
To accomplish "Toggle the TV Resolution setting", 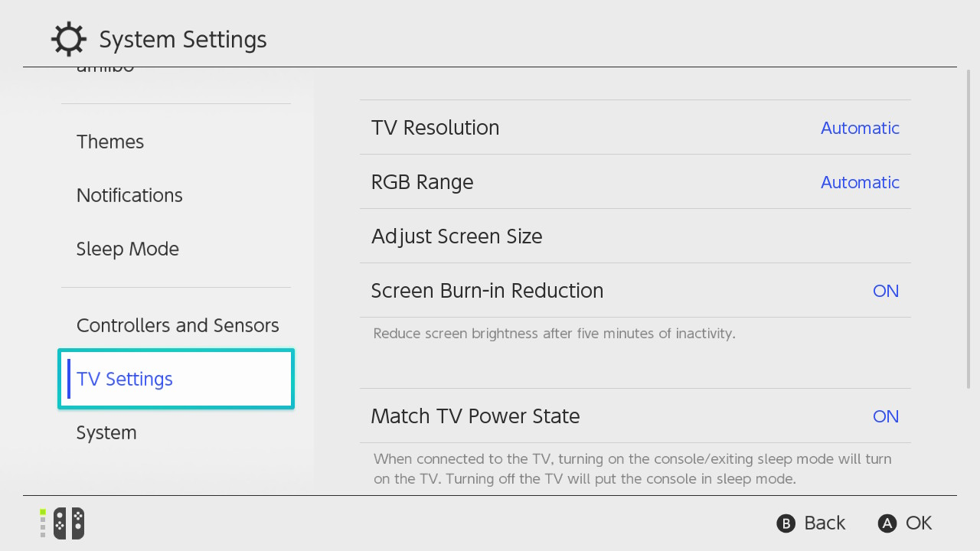I will tap(635, 128).
